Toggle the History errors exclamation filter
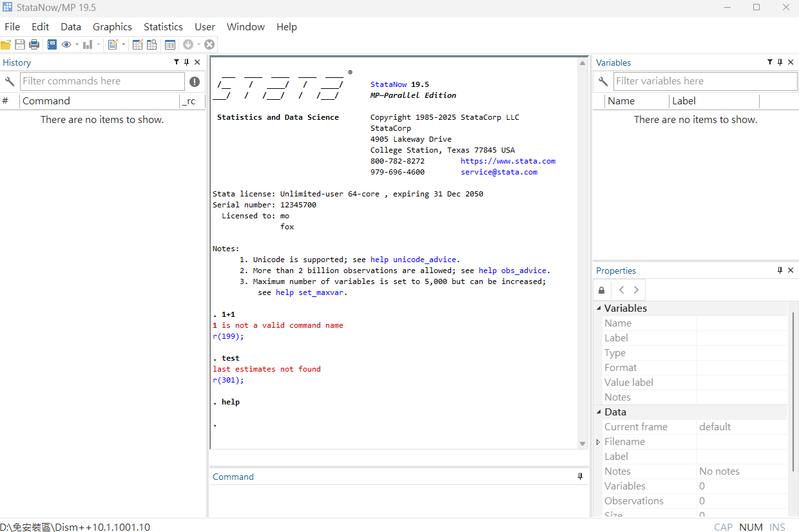799x532 pixels. coord(195,82)
